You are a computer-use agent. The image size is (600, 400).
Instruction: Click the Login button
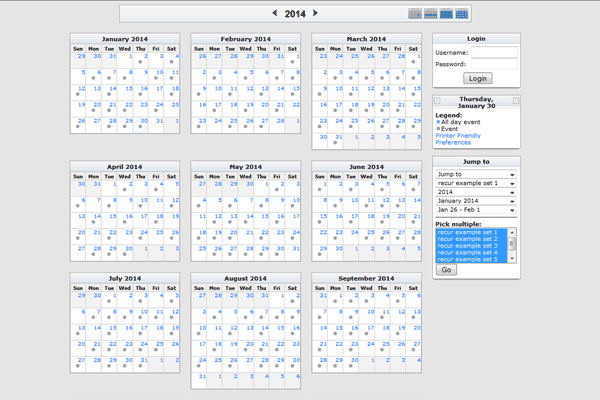(x=478, y=78)
